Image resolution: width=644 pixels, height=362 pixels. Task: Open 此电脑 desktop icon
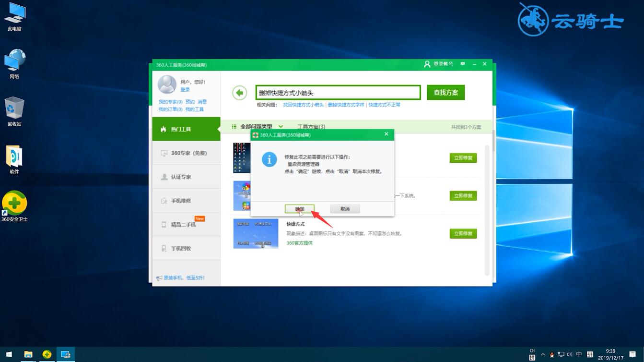pyautogui.click(x=14, y=16)
